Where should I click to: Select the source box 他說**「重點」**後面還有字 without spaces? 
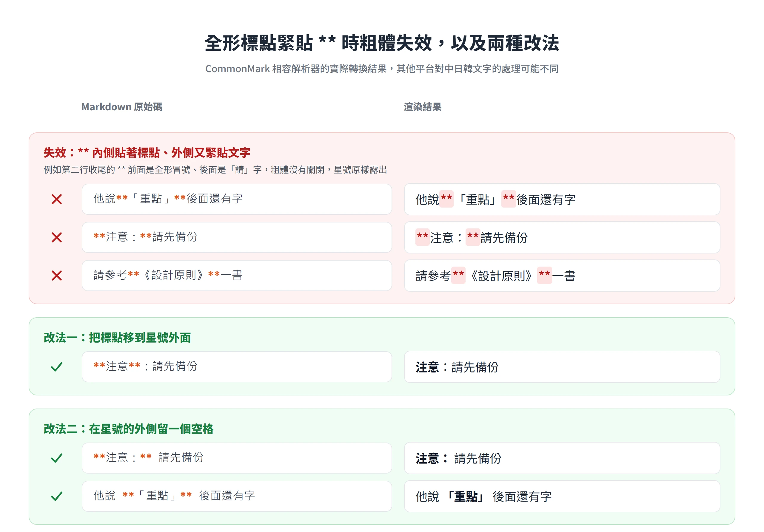click(237, 199)
